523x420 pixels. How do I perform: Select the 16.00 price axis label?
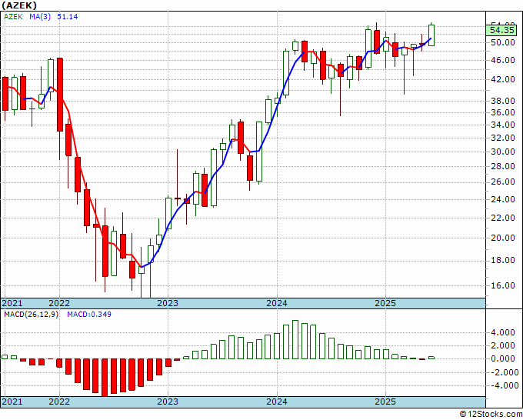[505, 285]
